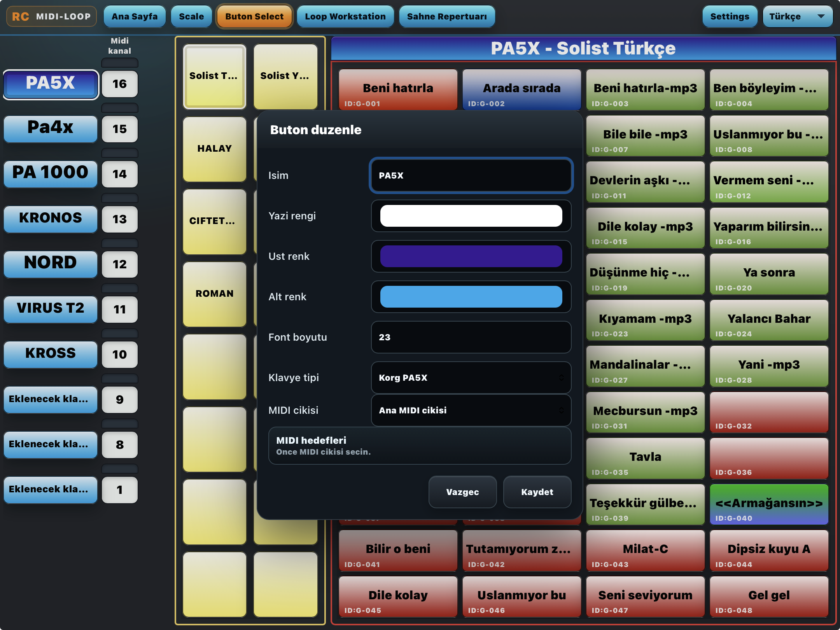The image size is (840, 630).
Task: Select the CIFTET... category pad
Action: click(215, 222)
